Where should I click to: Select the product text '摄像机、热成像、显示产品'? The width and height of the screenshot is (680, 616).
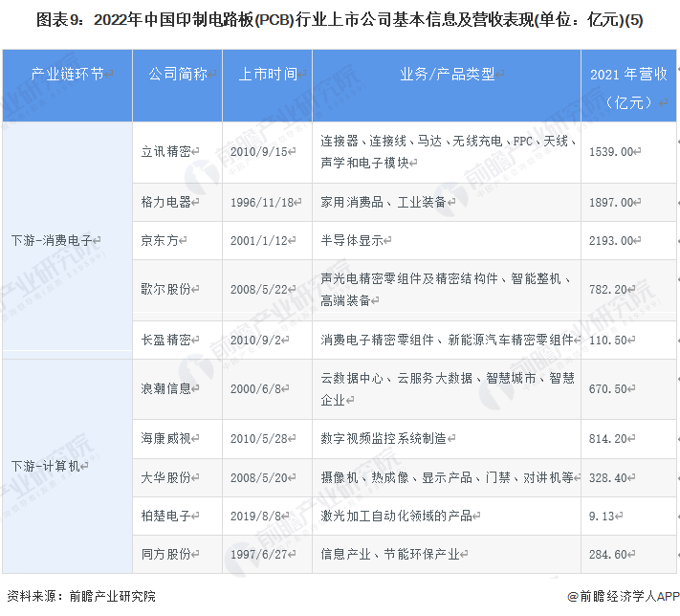(396, 477)
